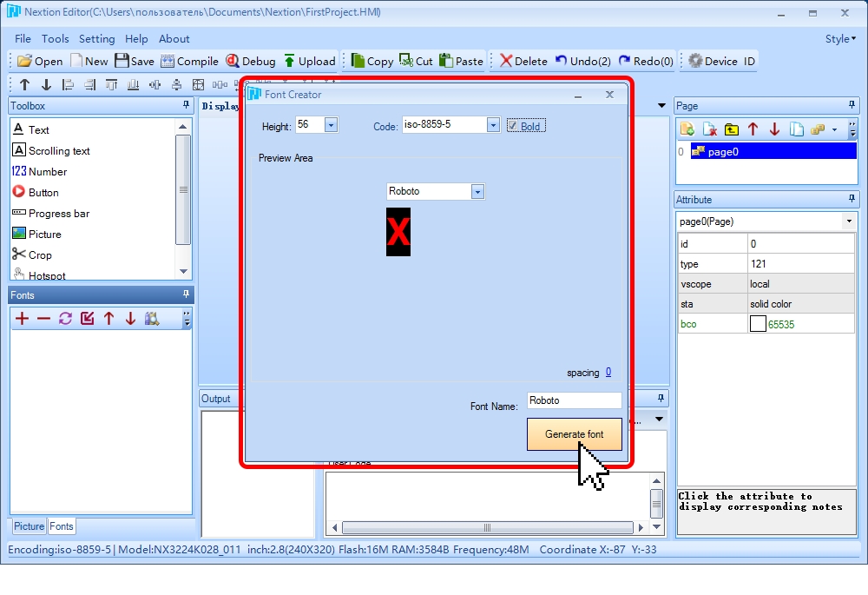Pin the Toolbox panel
The height and width of the screenshot is (595, 868).
(x=186, y=105)
